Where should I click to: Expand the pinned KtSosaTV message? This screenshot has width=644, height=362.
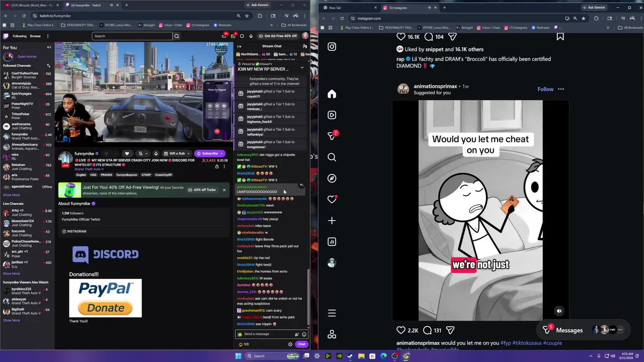point(302,67)
